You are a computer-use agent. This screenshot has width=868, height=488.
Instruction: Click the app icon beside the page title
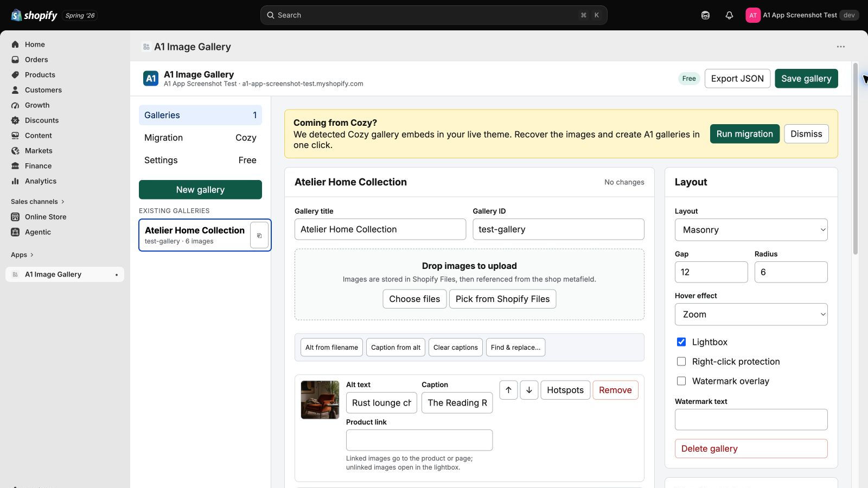point(146,47)
